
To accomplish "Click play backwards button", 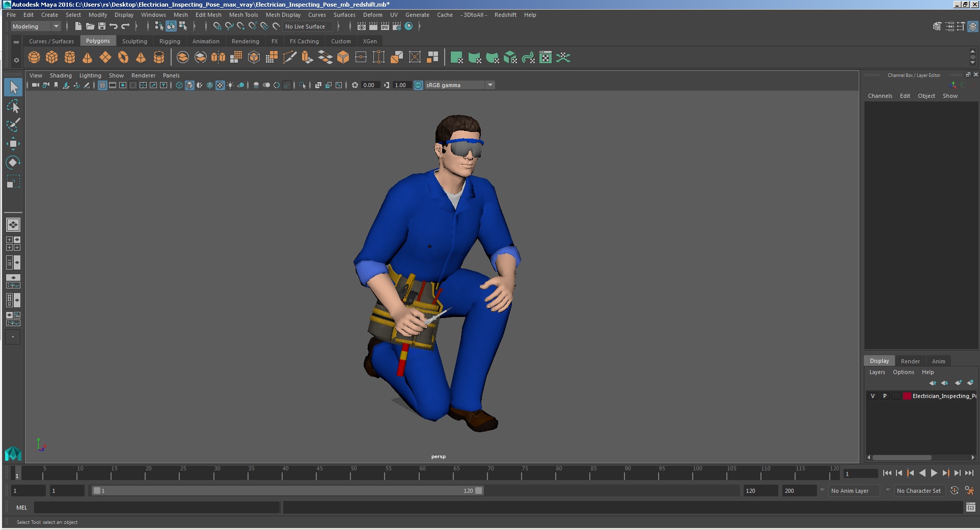I will 922,473.
